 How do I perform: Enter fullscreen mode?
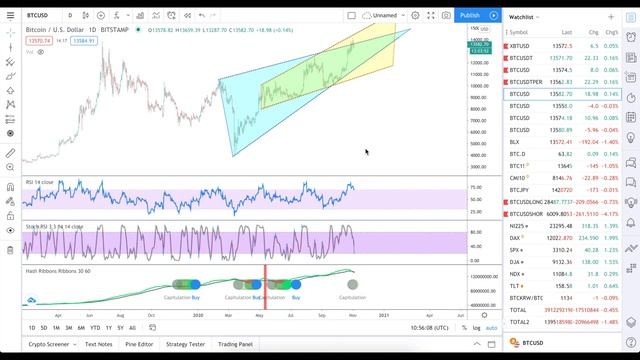point(431,16)
